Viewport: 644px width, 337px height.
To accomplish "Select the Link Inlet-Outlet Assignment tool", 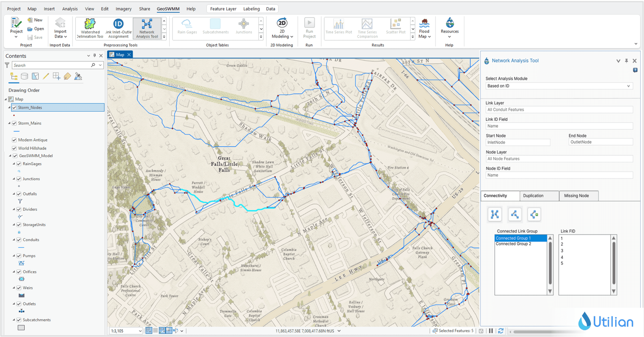I will pos(118,28).
